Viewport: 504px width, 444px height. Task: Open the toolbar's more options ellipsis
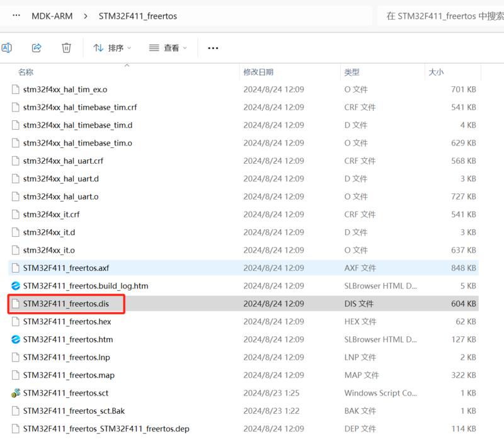click(213, 48)
